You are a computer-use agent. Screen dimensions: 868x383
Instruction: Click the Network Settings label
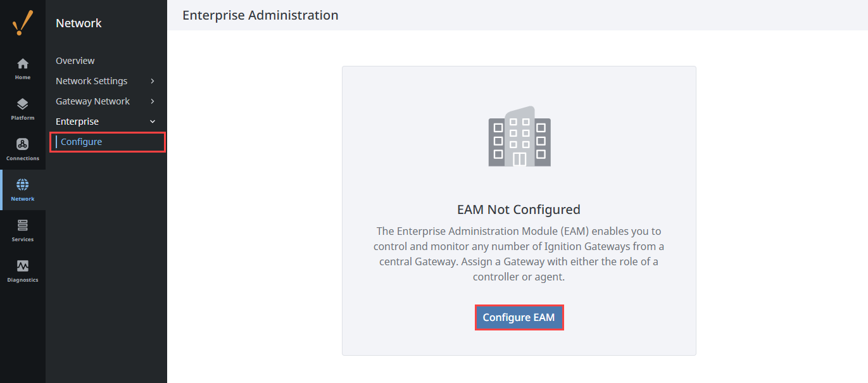[x=92, y=81]
